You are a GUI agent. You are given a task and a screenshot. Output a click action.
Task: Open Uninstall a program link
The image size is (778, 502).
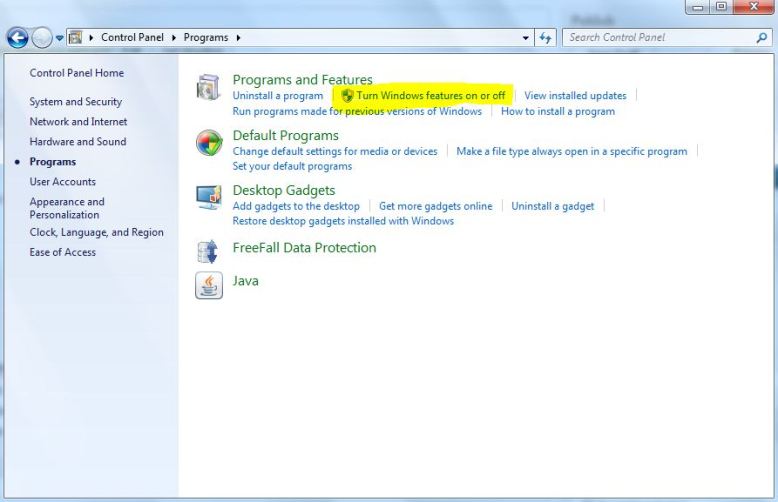click(x=277, y=96)
